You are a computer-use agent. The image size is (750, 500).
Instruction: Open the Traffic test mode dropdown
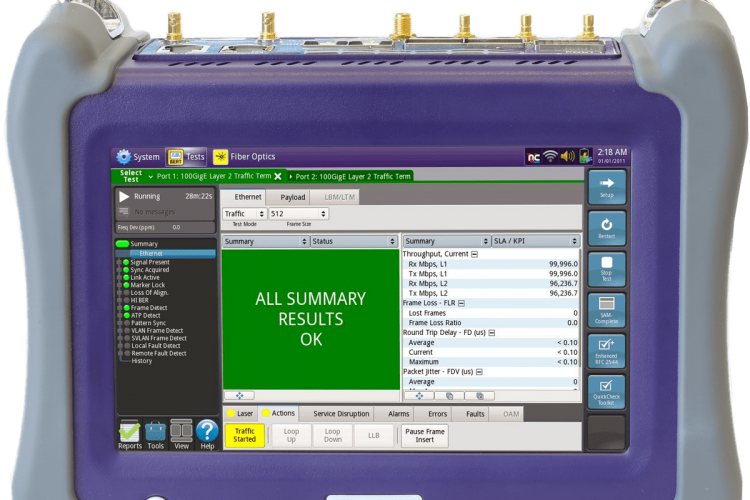click(244, 214)
